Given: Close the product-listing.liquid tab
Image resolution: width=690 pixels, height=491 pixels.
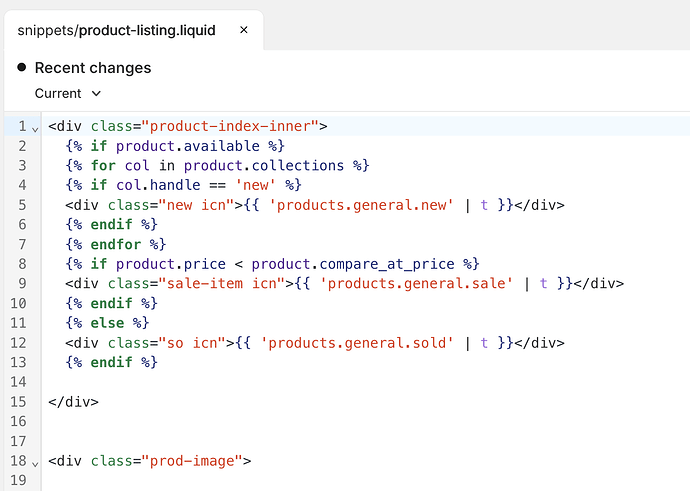Looking at the screenshot, I should [x=244, y=30].
